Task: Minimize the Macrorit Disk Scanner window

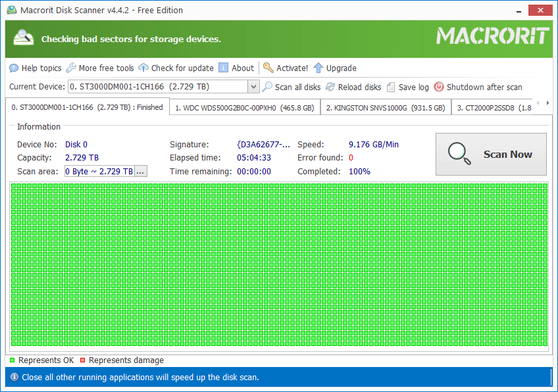Action: tap(519, 11)
